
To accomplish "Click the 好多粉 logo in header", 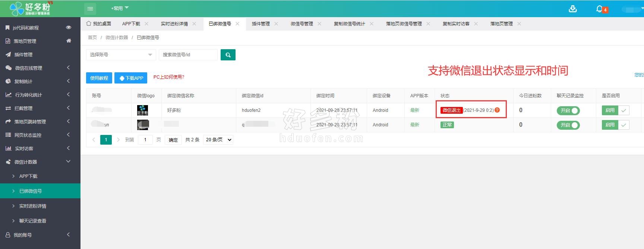I will [31, 8].
